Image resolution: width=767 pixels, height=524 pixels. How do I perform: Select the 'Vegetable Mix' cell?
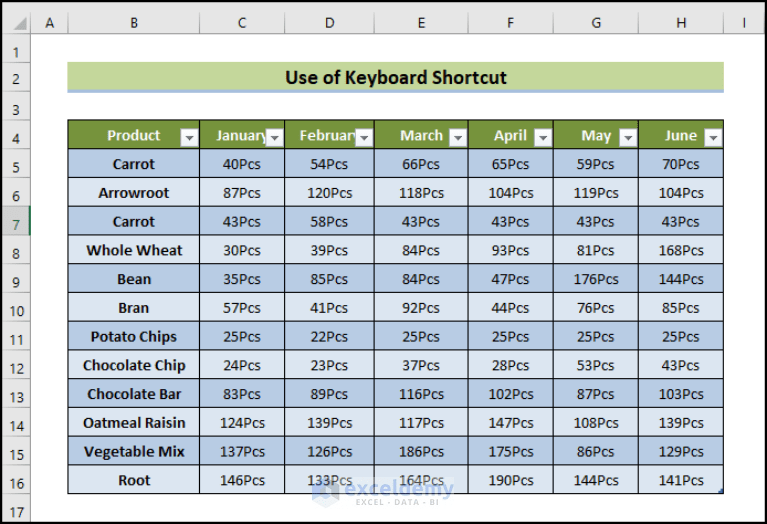(134, 452)
